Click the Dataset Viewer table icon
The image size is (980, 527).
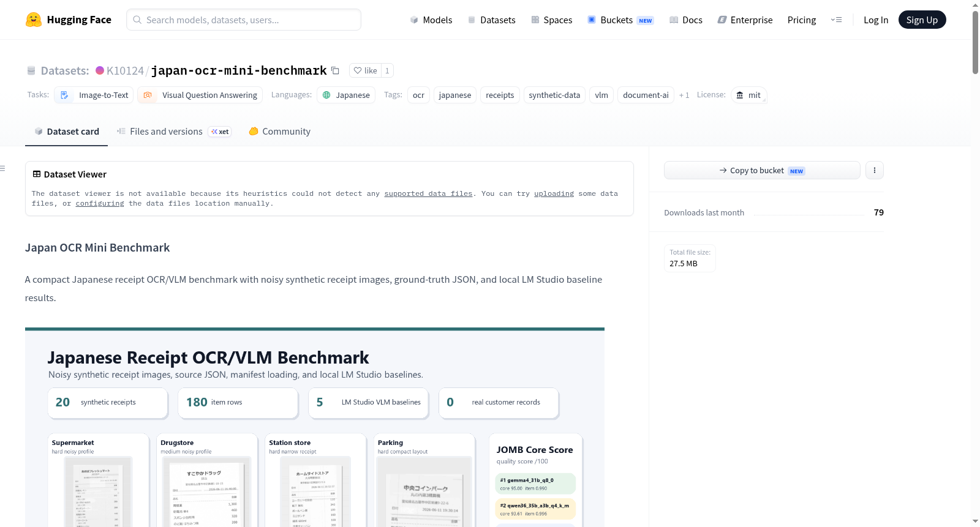coord(37,174)
